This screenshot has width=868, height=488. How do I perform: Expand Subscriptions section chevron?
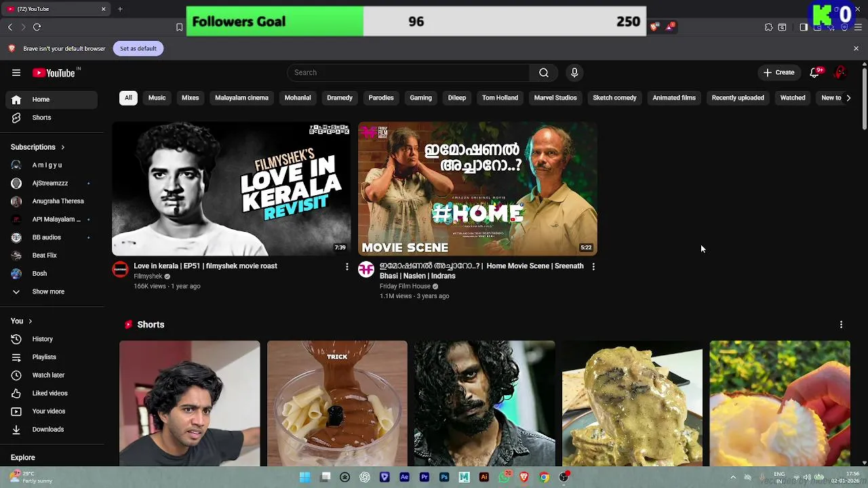[62, 147]
